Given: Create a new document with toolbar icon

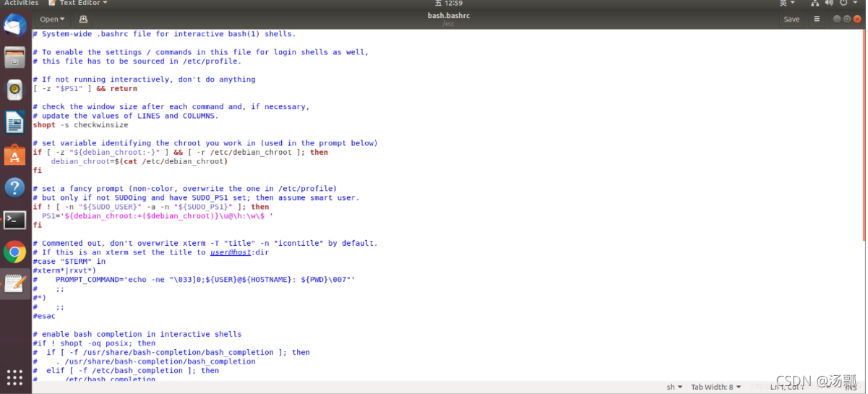Looking at the screenshot, I should (83, 20).
